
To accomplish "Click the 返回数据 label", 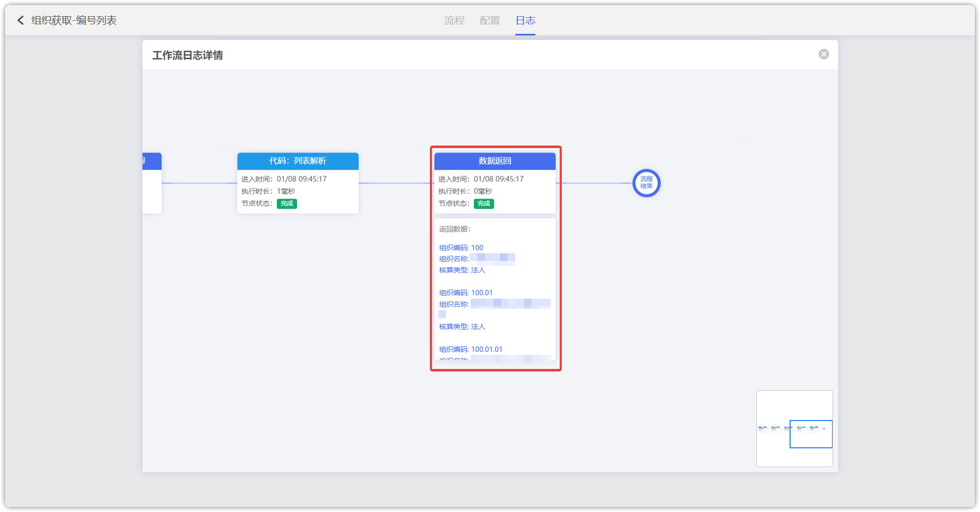I will (x=455, y=229).
